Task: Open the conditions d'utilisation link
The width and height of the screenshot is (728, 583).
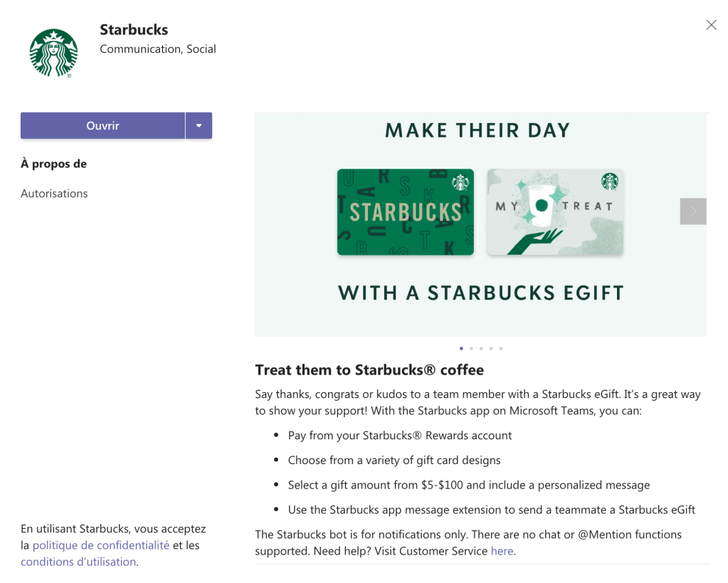Action: pos(78,562)
